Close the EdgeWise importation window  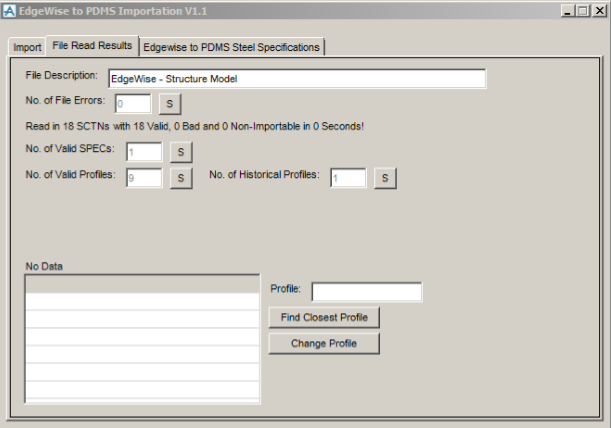click(x=600, y=11)
